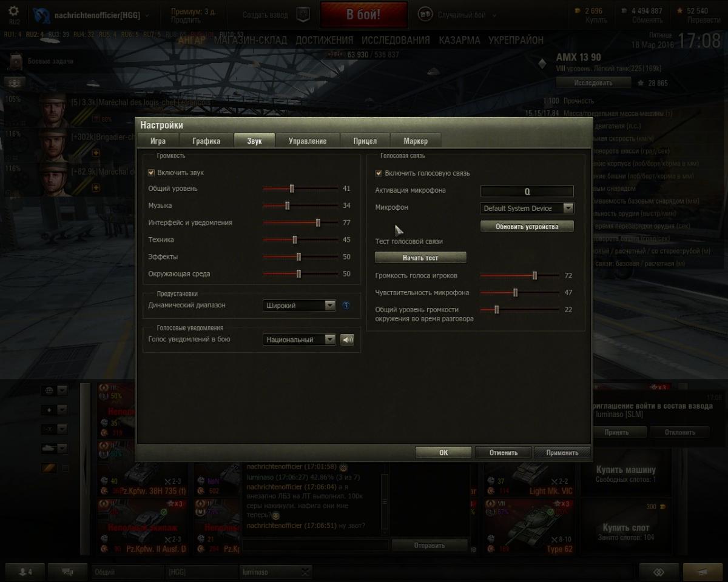
Task: Open chat channels icon in bottom bar
Action: coord(67,572)
